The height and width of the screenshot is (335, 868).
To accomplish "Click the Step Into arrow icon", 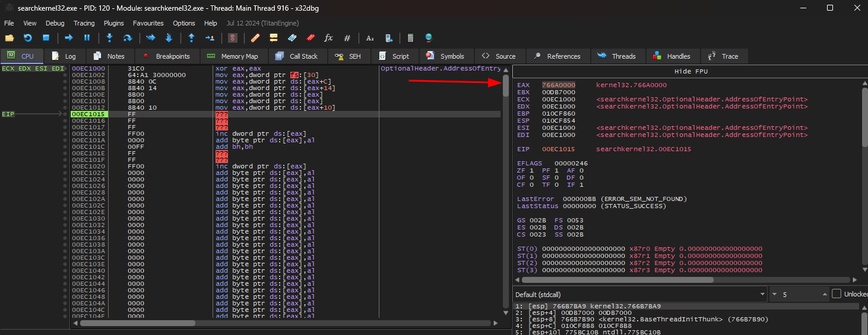I will coord(109,38).
